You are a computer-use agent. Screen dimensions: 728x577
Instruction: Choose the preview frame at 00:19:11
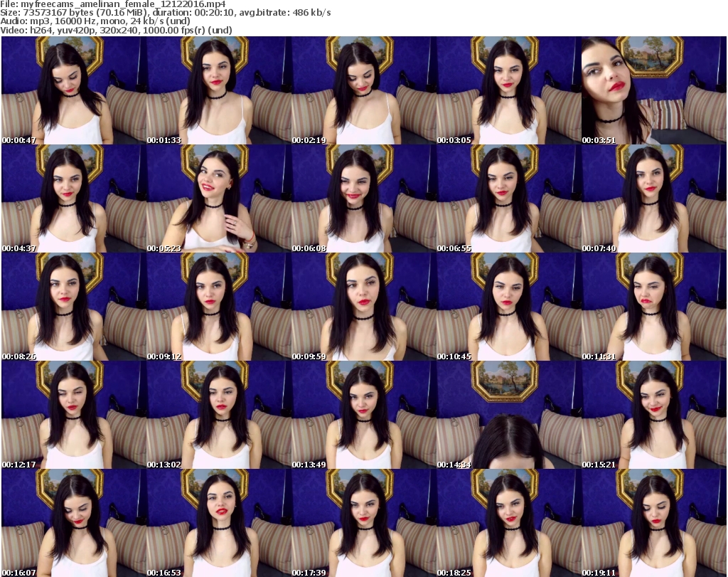654,523
